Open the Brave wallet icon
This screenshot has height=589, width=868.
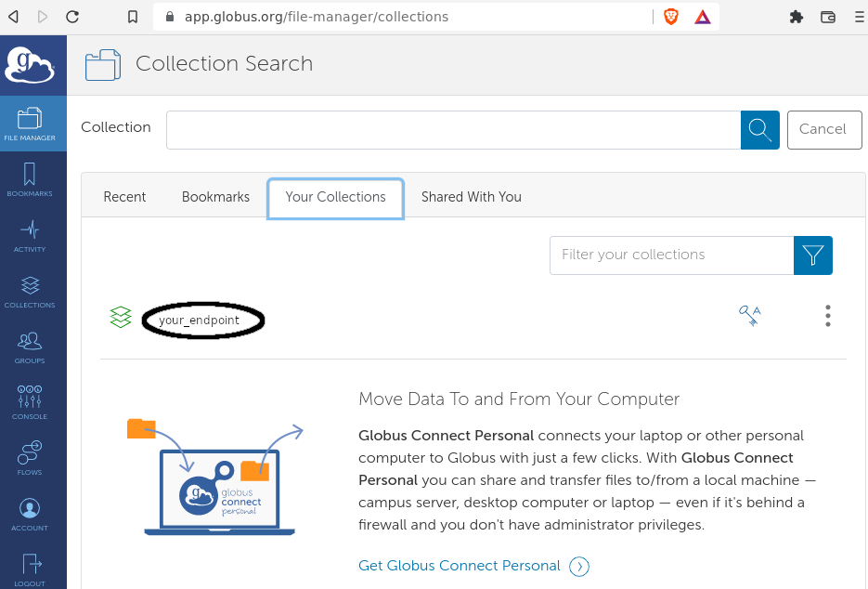(x=827, y=17)
